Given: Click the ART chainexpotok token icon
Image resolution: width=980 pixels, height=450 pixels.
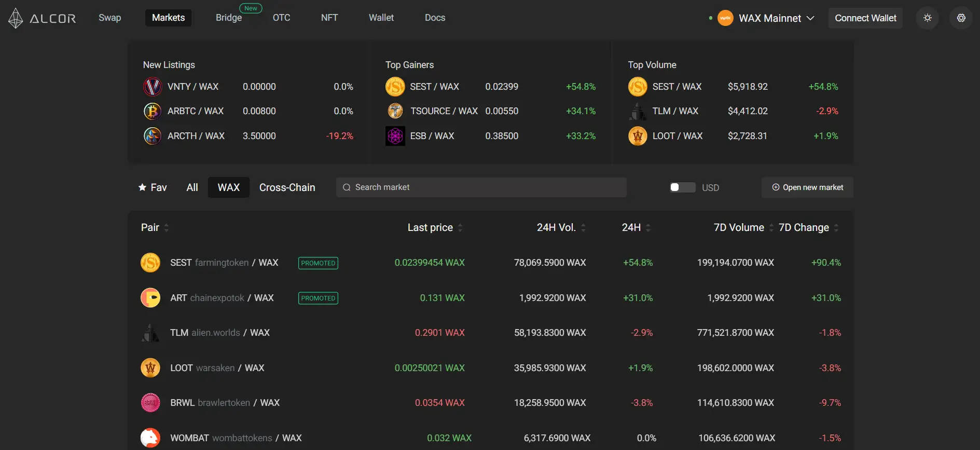Looking at the screenshot, I should (150, 298).
